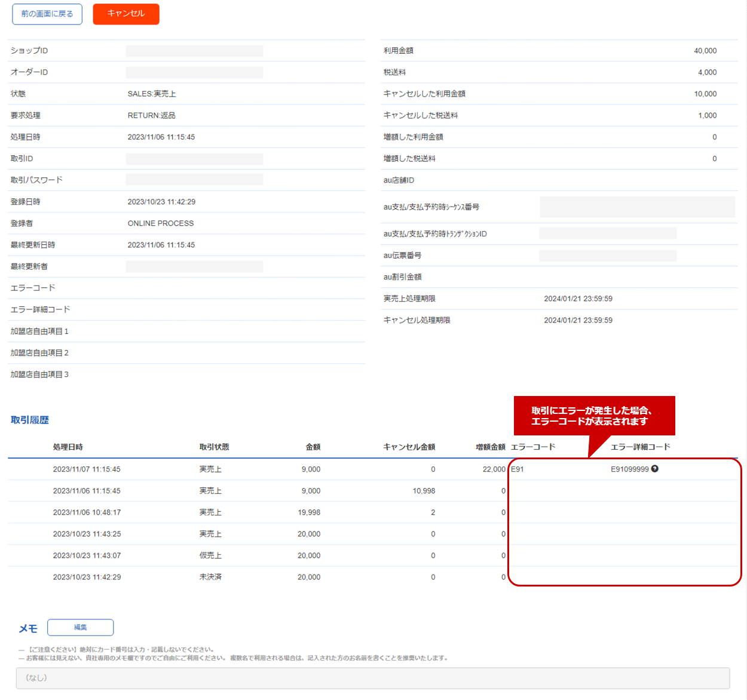This screenshot has height=700, width=747.
Task: Click the エラー詳細コード column header
Action: point(640,447)
